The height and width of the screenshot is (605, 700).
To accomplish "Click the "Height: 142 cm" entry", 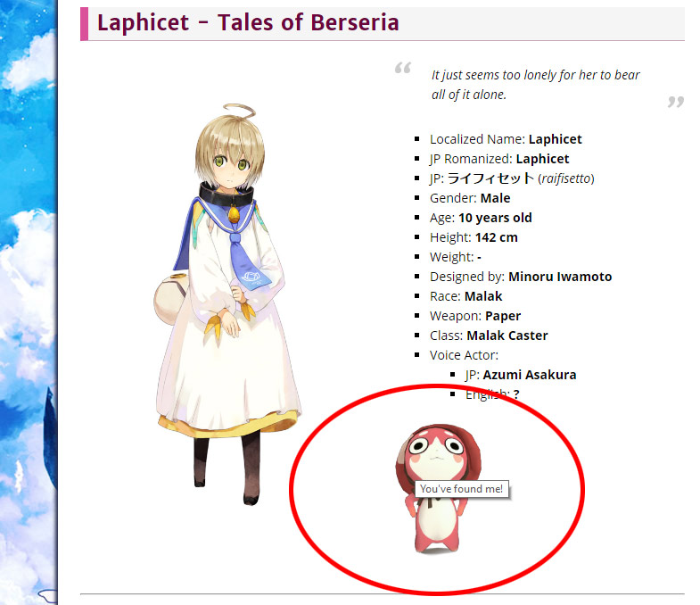I will [474, 237].
